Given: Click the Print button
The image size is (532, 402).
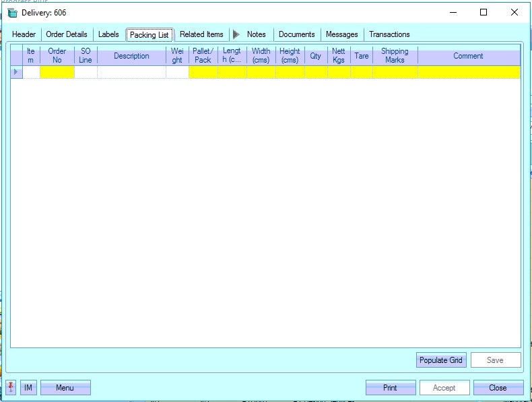Looking at the screenshot, I should tap(390, 388).
